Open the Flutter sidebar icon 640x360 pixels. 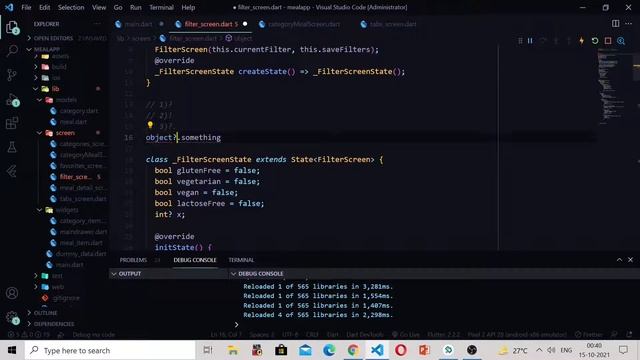(12, 171)
